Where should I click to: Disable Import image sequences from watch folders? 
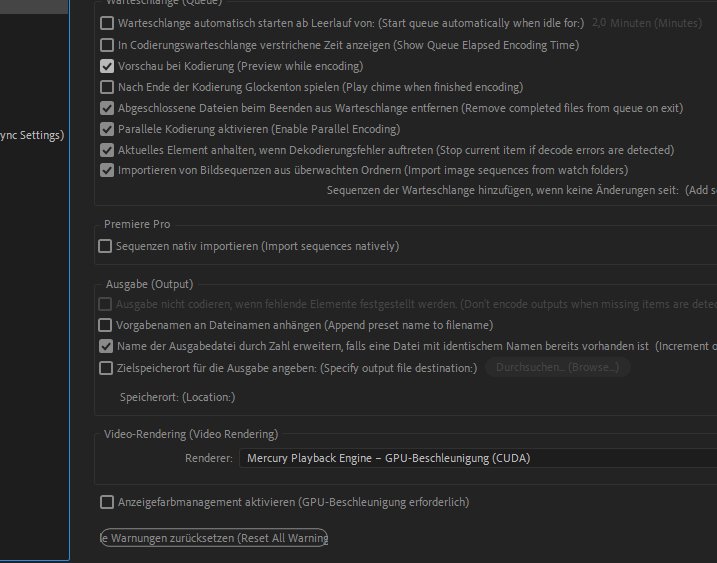(x=107, y=171)
